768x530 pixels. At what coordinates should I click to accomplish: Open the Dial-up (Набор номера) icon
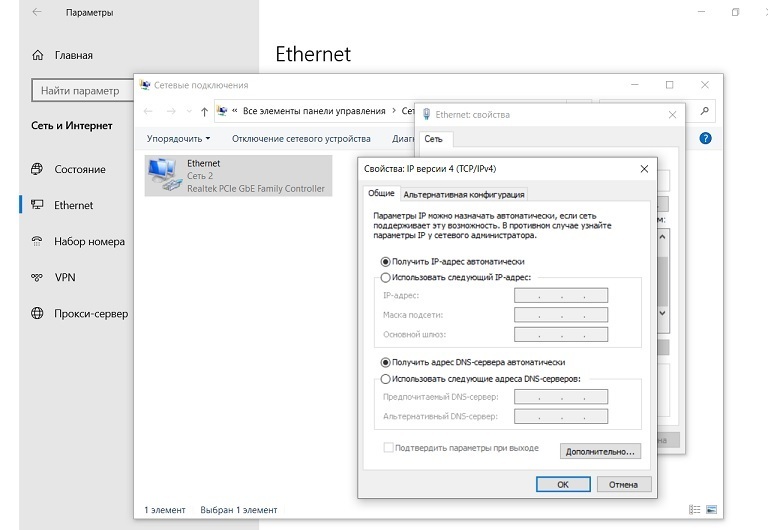tap(38, 241)
